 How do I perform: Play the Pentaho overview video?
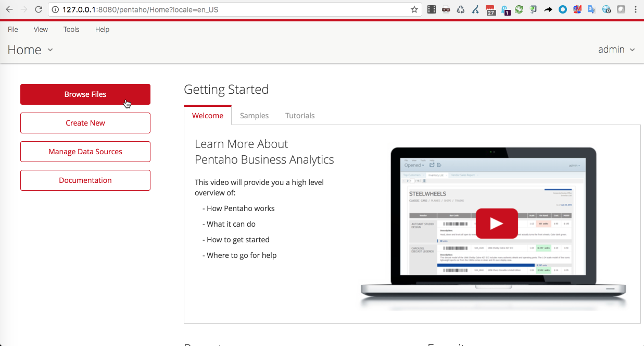pos(496,223)
